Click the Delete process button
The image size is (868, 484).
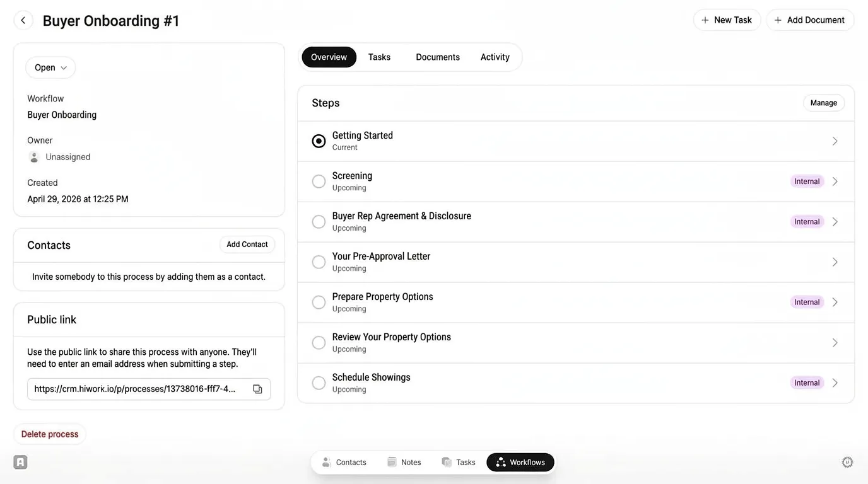[x=50, y=434]
